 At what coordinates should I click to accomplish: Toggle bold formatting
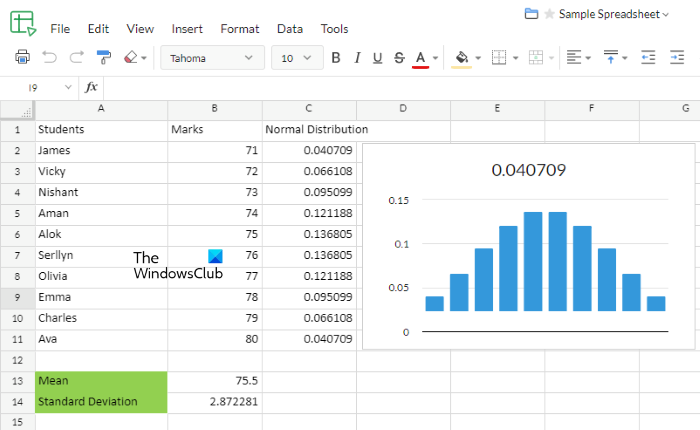coord(336,58)
